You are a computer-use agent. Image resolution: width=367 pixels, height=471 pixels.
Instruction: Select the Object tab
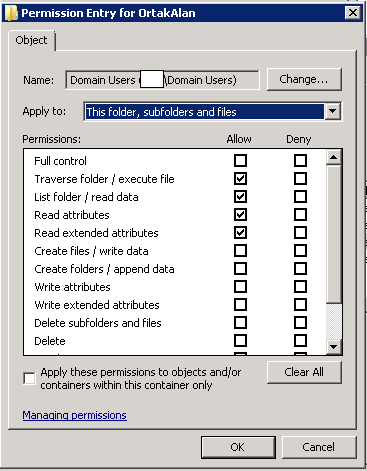click(31, 40)
